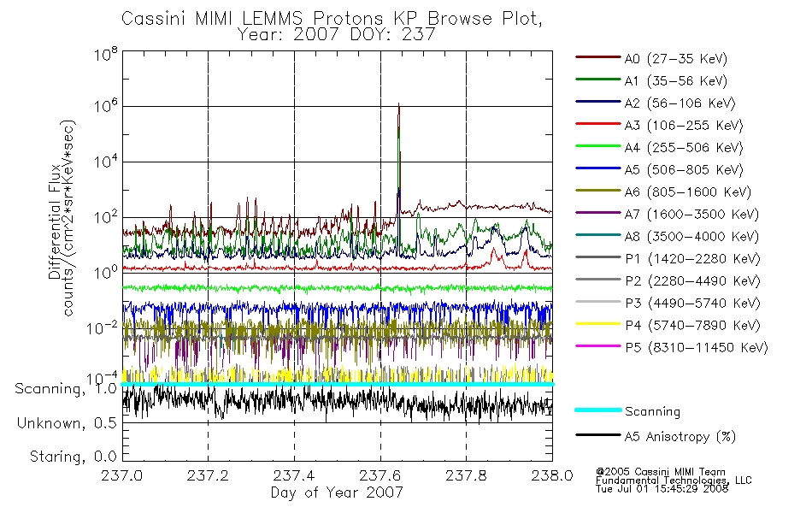Click the flux spike peak near 237.64
Screen dimensions: 812x513
click(x=399, y=105)
